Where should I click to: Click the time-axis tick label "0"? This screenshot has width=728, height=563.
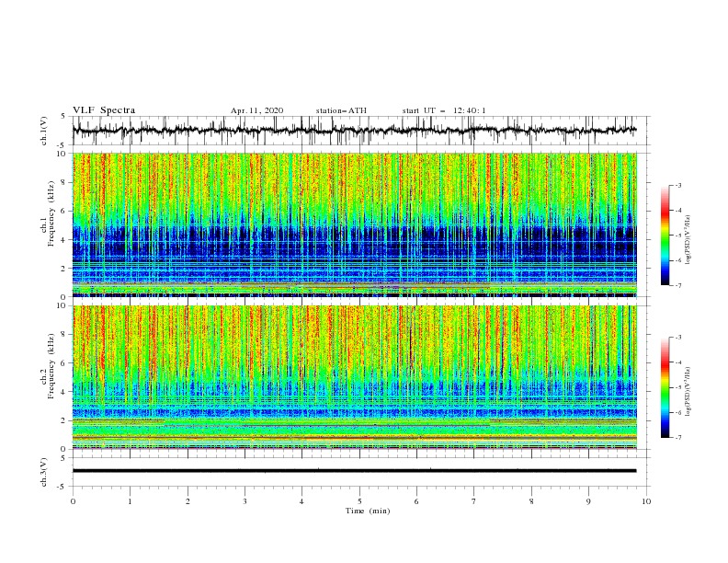pos(73,501)
